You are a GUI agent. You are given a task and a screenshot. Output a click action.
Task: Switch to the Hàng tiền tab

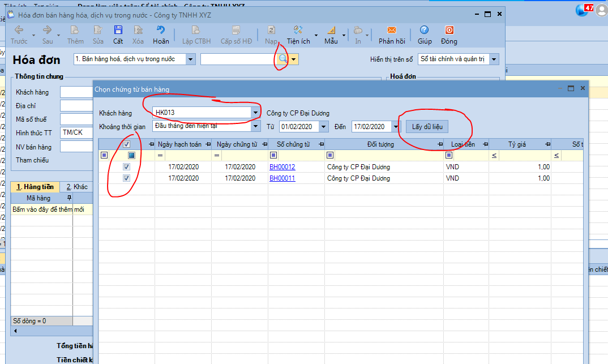[x=34, y=186]
